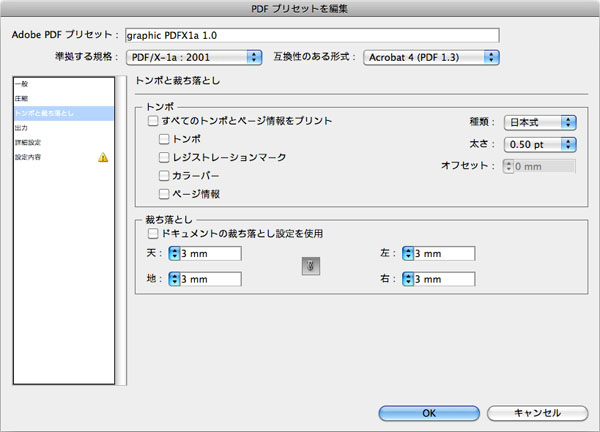Click the 右 bleed stepper arrows

pos(408,279)
